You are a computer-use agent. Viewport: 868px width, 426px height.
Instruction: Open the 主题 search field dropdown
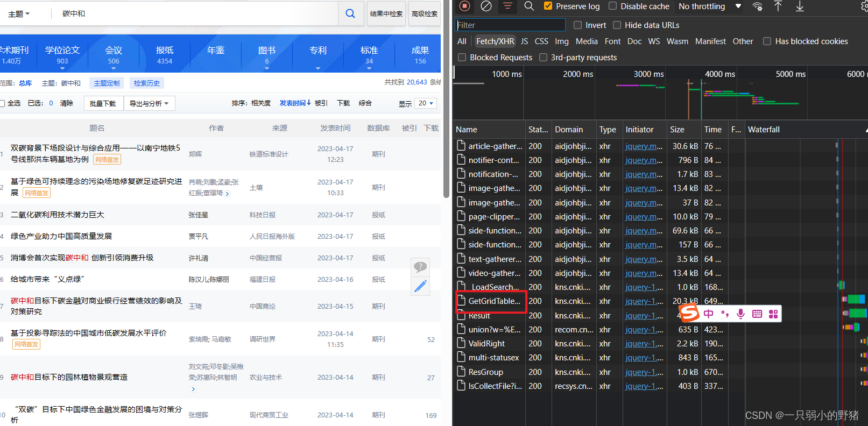(x=19, y=14)
